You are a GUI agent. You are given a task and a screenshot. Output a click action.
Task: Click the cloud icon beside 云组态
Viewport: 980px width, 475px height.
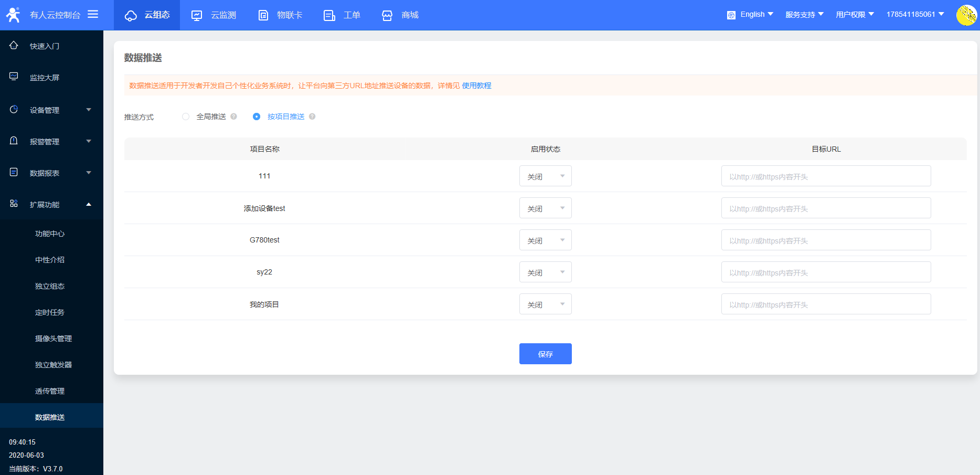[x=131, y=16]
